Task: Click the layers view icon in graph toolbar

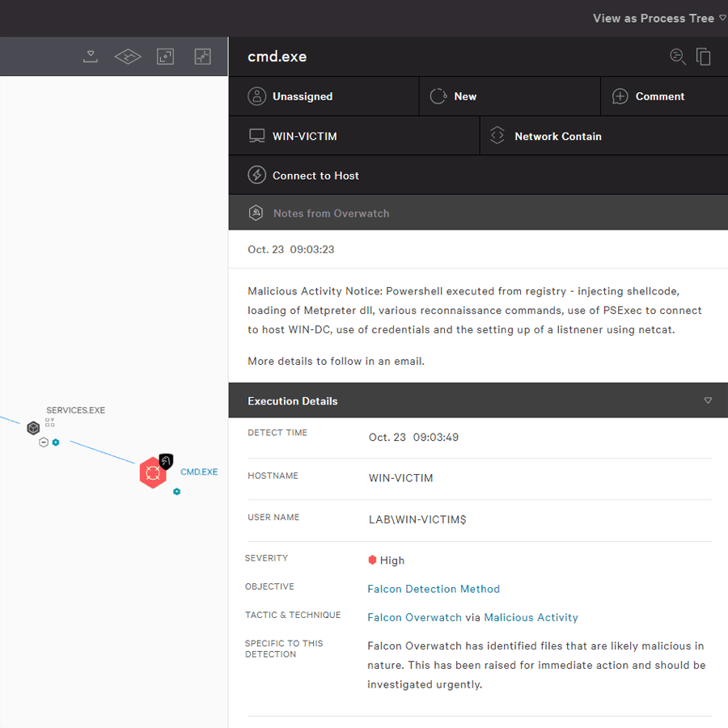Action: pos(128,57)
